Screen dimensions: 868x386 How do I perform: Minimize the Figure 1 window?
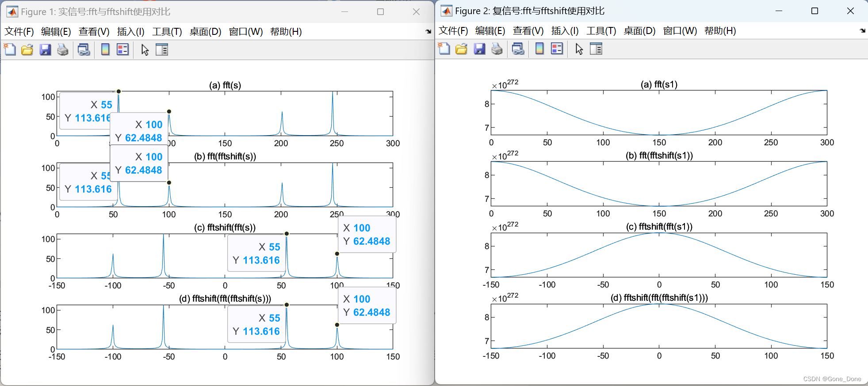click(345, 12)
